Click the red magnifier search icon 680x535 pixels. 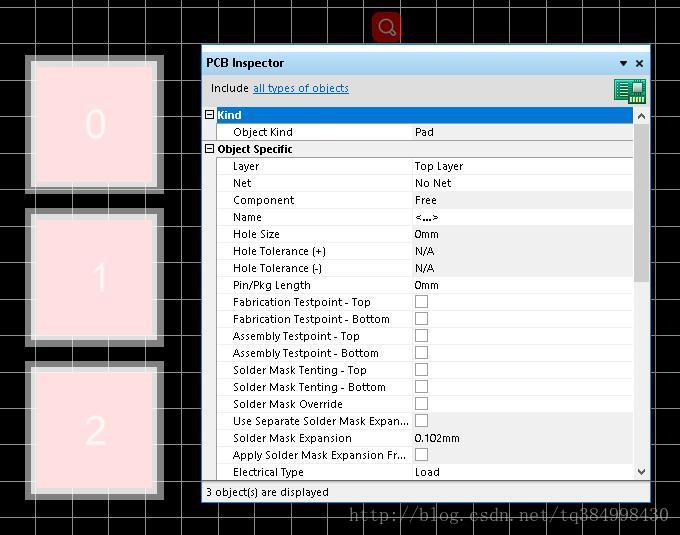coord(386,27)
